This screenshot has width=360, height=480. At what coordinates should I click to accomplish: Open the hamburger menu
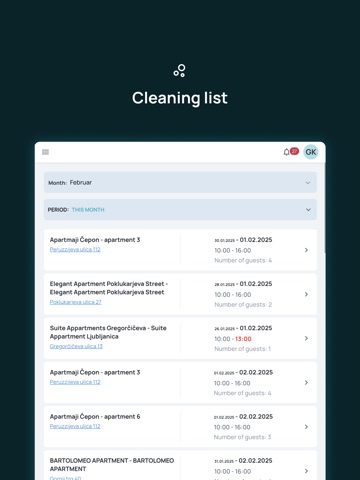pyautogui.click(x=45, y=152)
